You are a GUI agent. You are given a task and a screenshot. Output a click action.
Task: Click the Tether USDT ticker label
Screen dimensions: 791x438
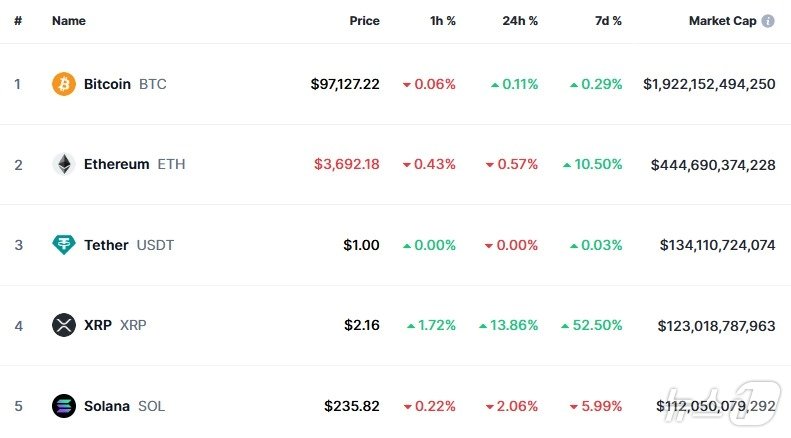point(155,245)
